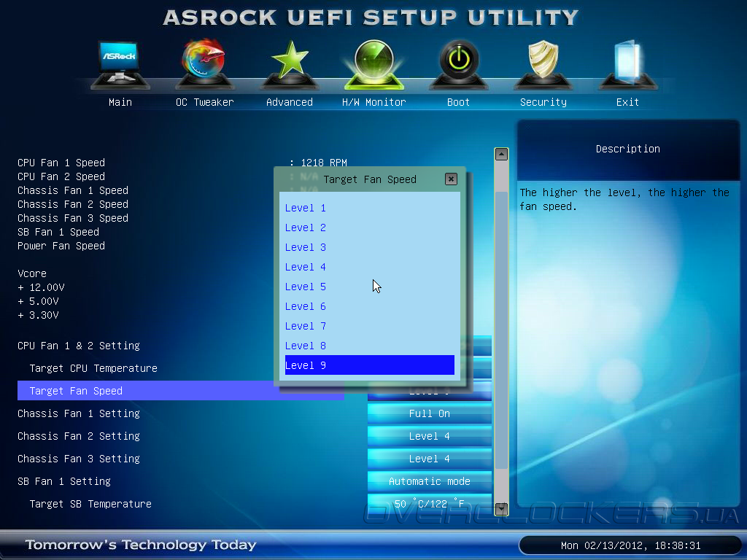
Task: Choose Level 8 in the popup
Action: pyautogui.click(x=369, y=346)
